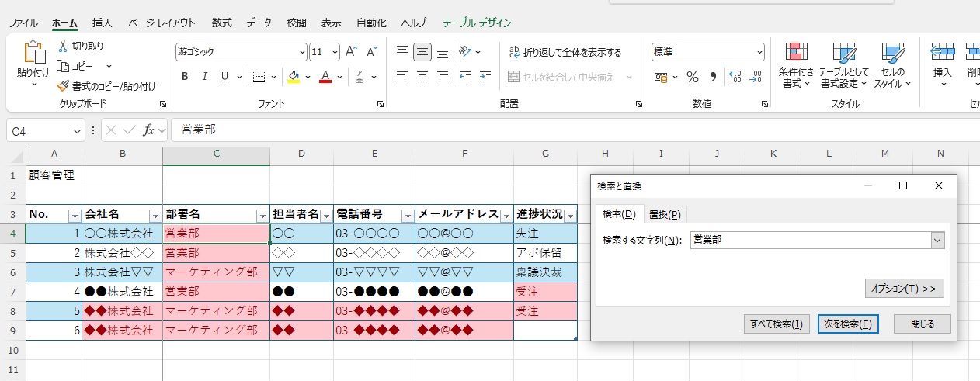Click the Increase Font Size icon

[351, 52]
